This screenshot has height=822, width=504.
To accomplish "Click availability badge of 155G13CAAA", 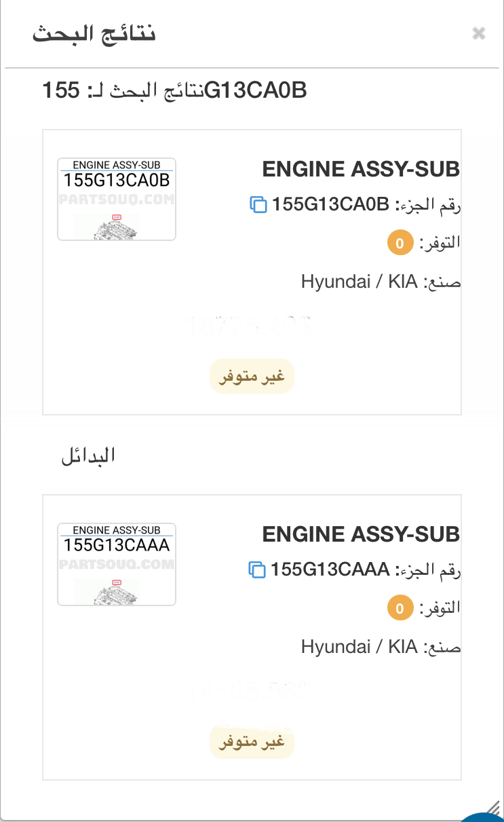I will [400, 608].
